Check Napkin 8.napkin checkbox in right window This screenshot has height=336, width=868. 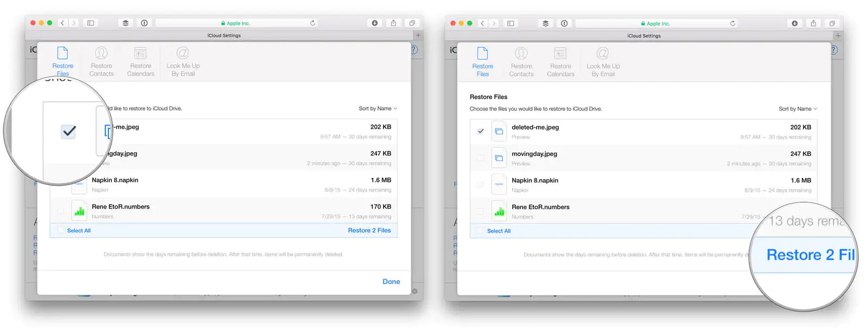(x=480, y=185)
